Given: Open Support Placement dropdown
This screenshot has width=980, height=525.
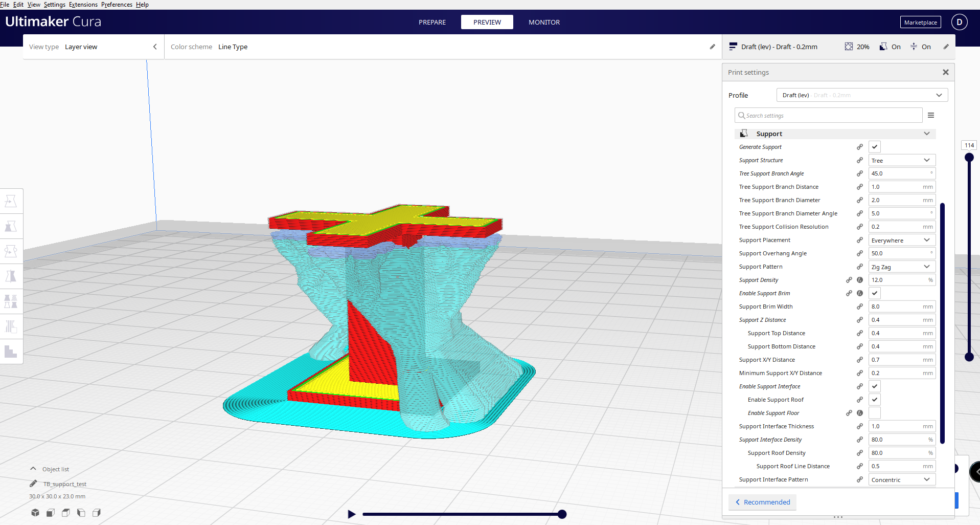Looking at the screenshot, I should [902, 240].
